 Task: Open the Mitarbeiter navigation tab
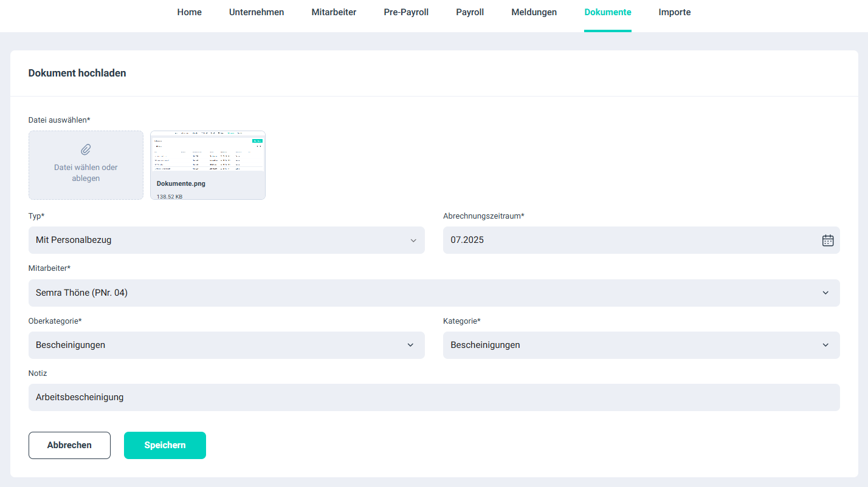(x=334, y=12)
